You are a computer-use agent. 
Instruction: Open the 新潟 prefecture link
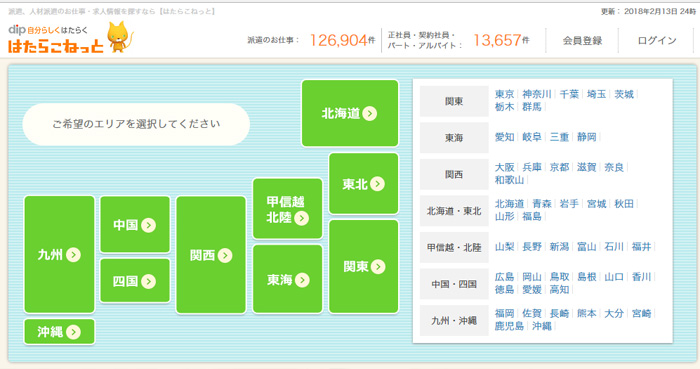[559, 247]
